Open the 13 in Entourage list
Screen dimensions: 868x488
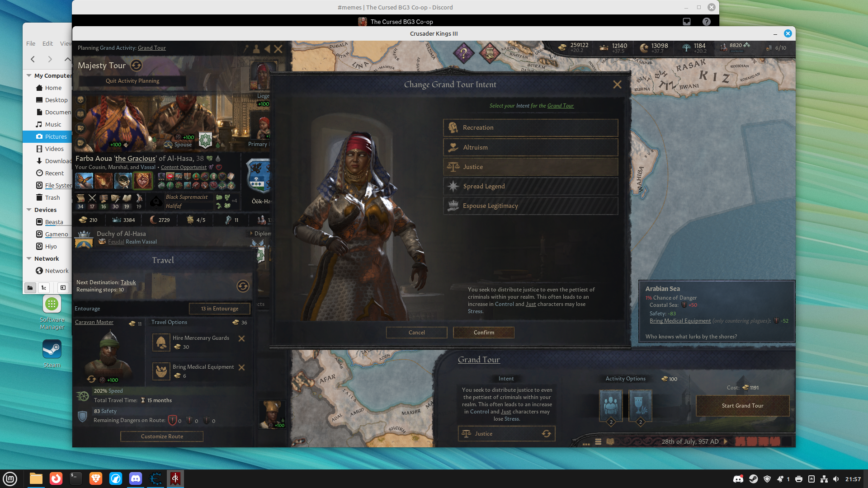pyautogui.click(x=219, y=309)
